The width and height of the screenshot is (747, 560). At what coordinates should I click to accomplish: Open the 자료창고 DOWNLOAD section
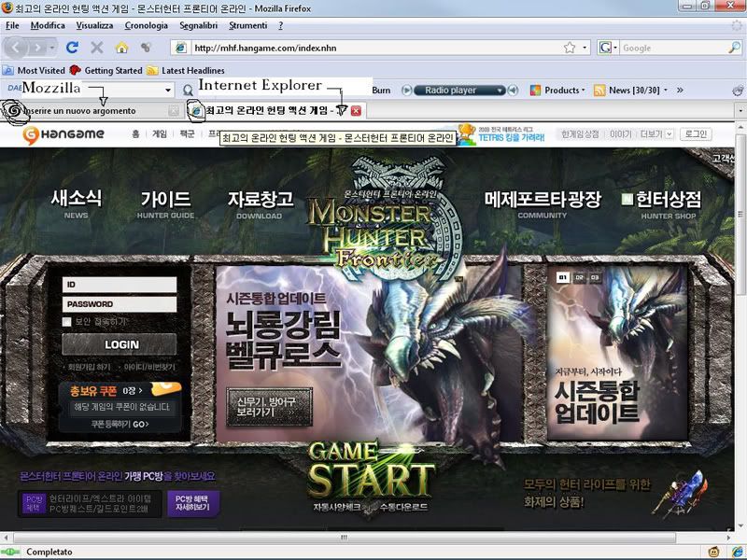(x=261, y=204)
